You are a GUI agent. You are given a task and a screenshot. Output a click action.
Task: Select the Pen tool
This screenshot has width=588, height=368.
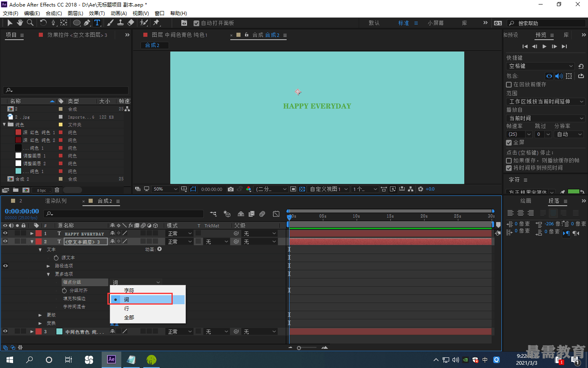pyautogui.click(x=87, y=23)
